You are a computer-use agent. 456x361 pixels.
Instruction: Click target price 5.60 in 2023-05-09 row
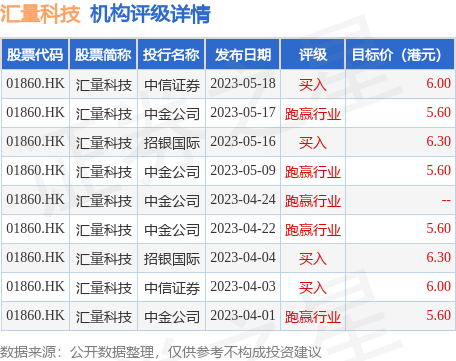click(x=438, y=170)
